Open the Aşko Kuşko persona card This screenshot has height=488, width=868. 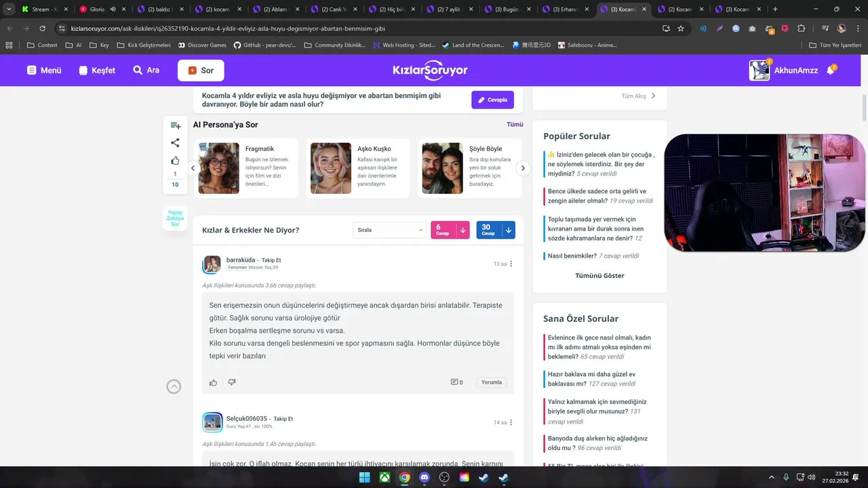coord(358,168)
